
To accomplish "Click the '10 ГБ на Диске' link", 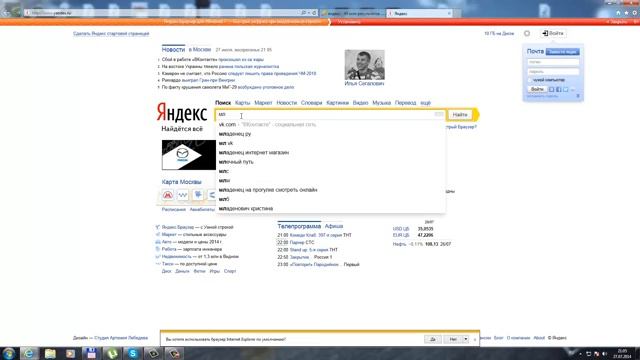I will 499,33.
